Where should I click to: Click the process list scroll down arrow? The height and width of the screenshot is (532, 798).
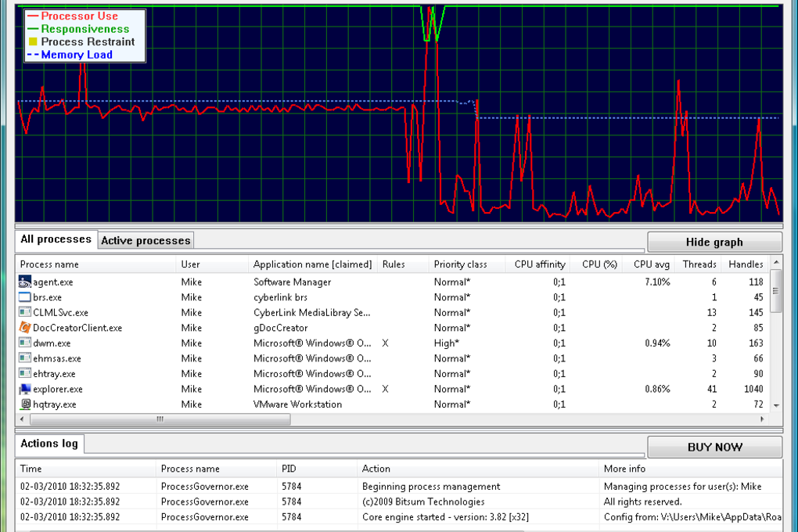[775, 406]
